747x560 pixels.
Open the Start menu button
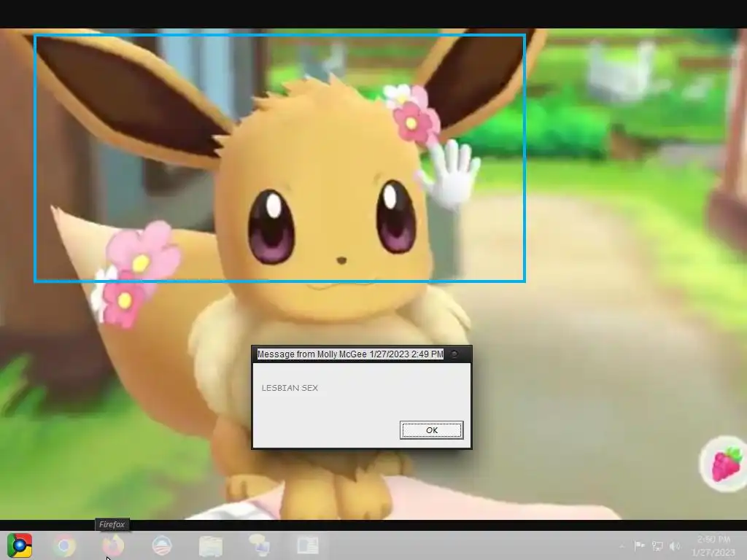click(x=20, y=545)
